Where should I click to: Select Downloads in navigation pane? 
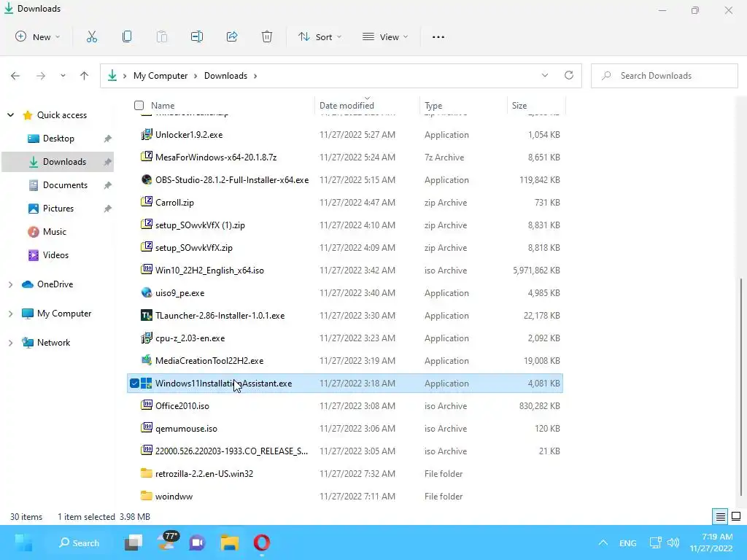point(58,161)
